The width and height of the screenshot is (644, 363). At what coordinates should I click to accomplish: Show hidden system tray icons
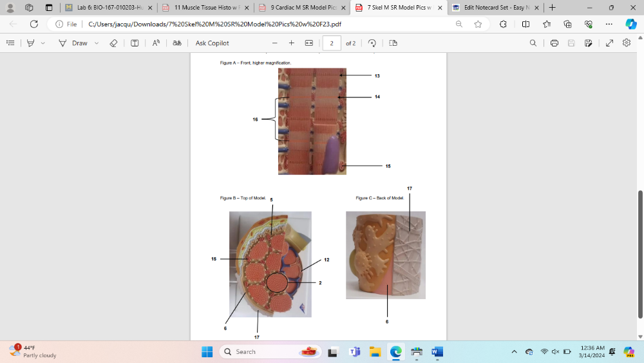514,352
